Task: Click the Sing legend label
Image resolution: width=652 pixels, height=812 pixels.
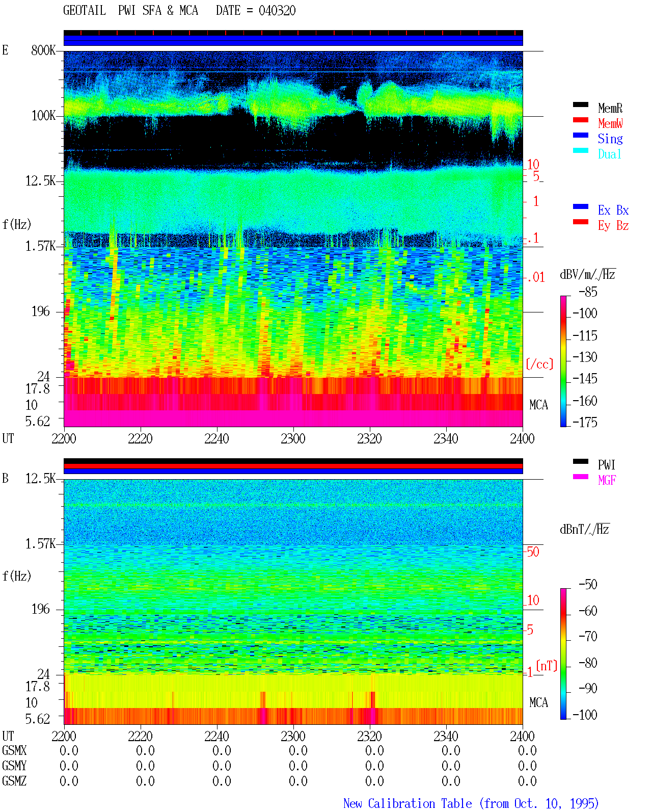Action: tap(610, 139)
